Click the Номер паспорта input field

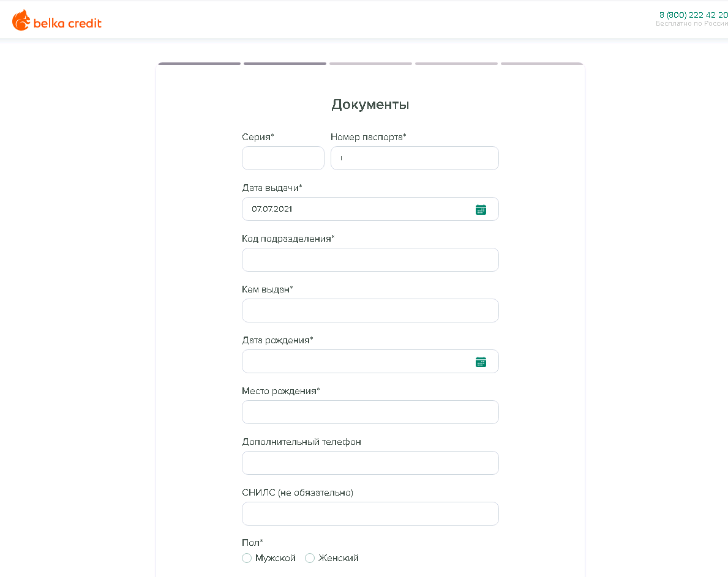[x=415, y=158]
